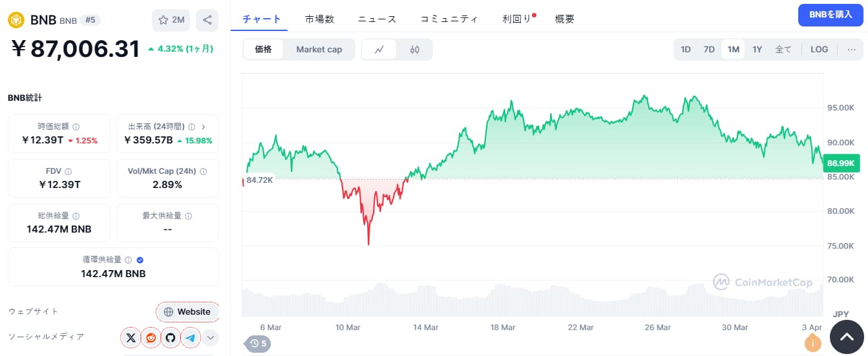Click the share icon next to BNB title
This screenshot has height=356, width=868.
click(207, 20)
